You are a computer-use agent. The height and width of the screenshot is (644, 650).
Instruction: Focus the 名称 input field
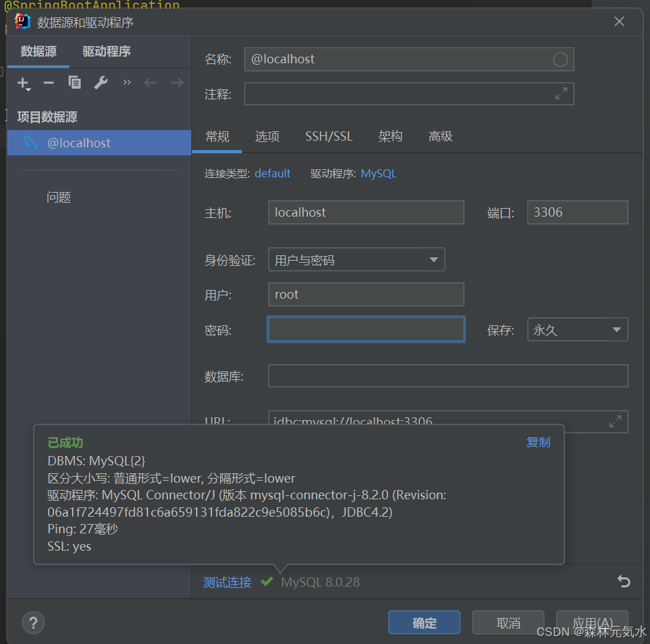pyautogui.click(x=409, y=59)
